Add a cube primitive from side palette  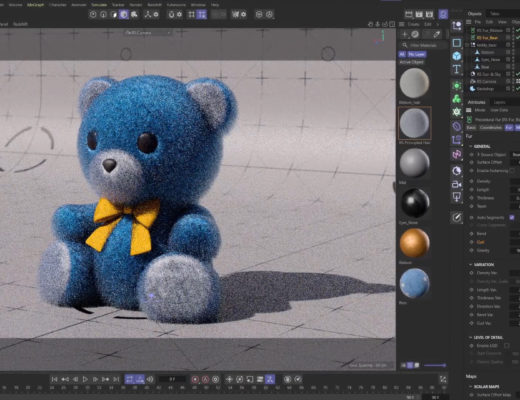(457, 56)
